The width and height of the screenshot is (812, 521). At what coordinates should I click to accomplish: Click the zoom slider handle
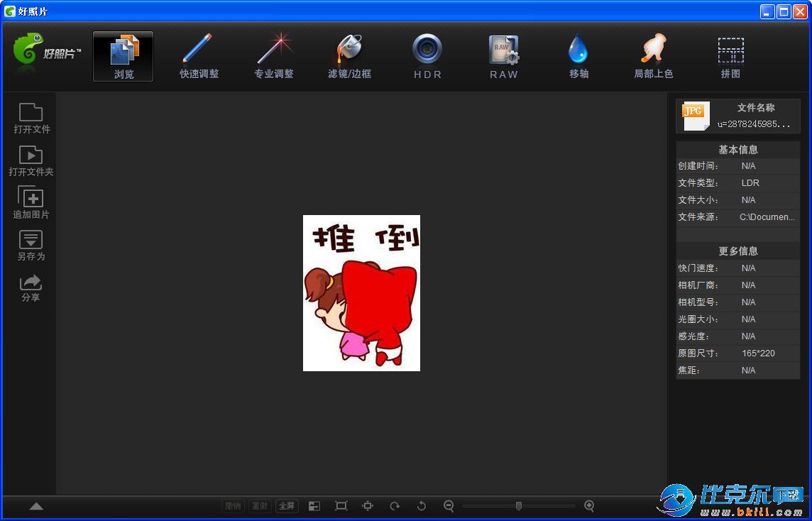[x=519, y=506]
